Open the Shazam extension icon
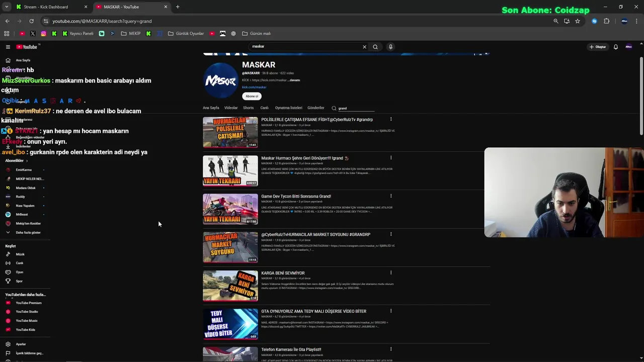The width and height of the screenshot is (644, 362). [x=594, y=21]
